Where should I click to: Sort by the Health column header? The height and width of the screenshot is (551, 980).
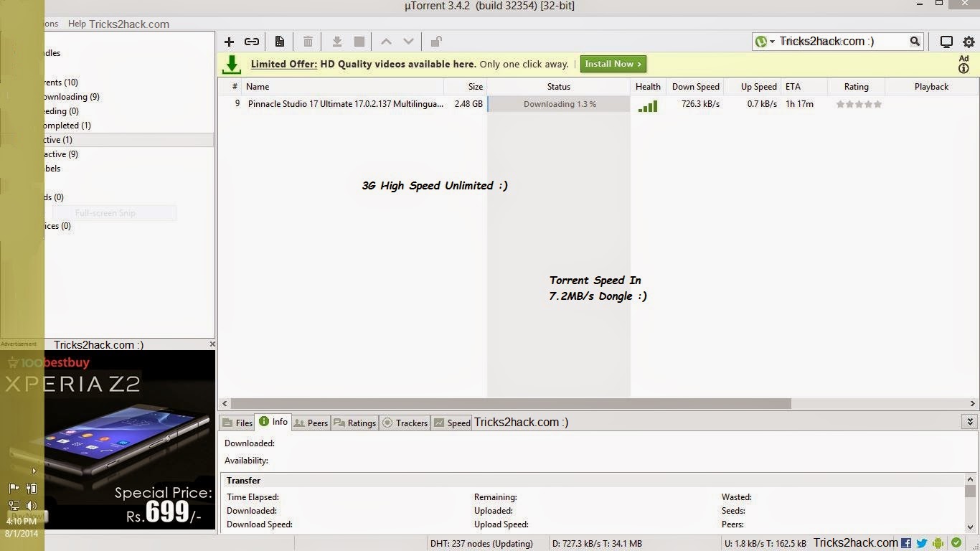coord(648,87)
